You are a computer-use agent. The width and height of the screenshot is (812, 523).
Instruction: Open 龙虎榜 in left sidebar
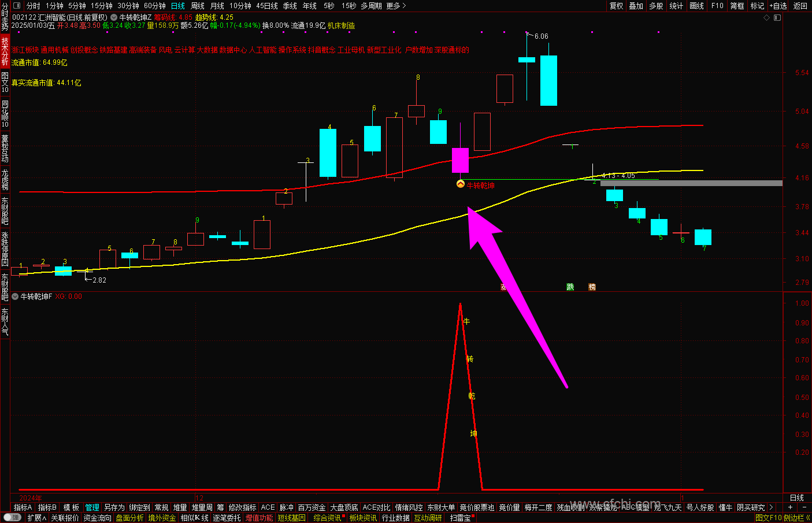click(x=5, y=180)
